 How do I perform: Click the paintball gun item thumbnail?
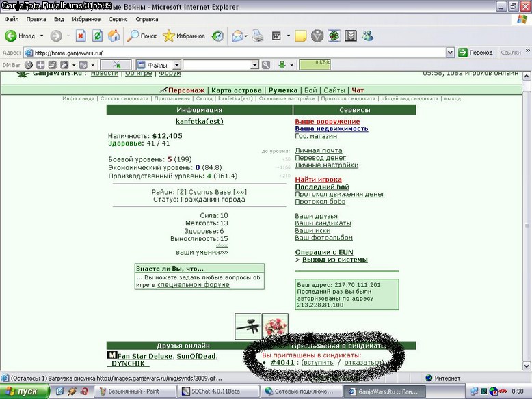[248, 326]
